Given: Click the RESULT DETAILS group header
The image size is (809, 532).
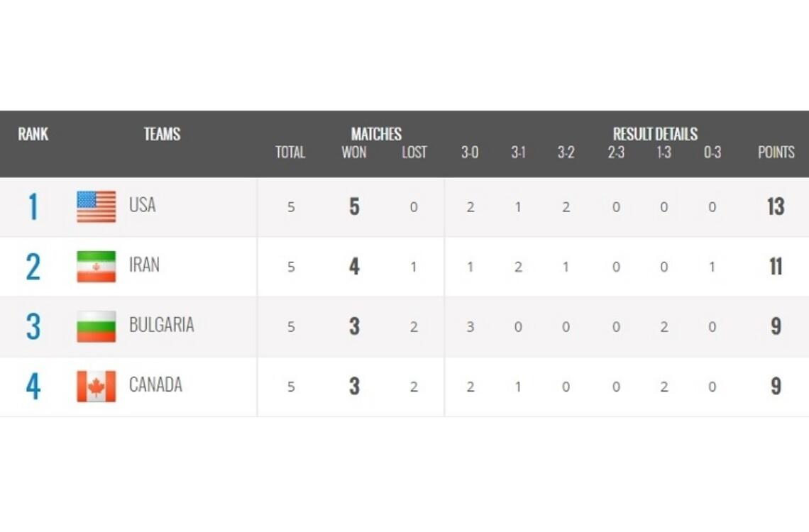Looking at the screenshot, I should (655, 134).
